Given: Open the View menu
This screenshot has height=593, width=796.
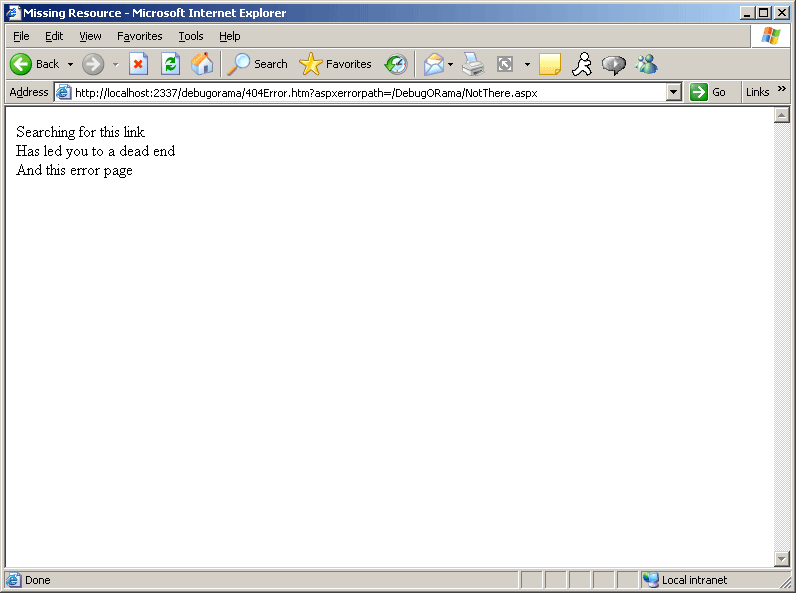Looking at the screenshot, I should 90,36.
